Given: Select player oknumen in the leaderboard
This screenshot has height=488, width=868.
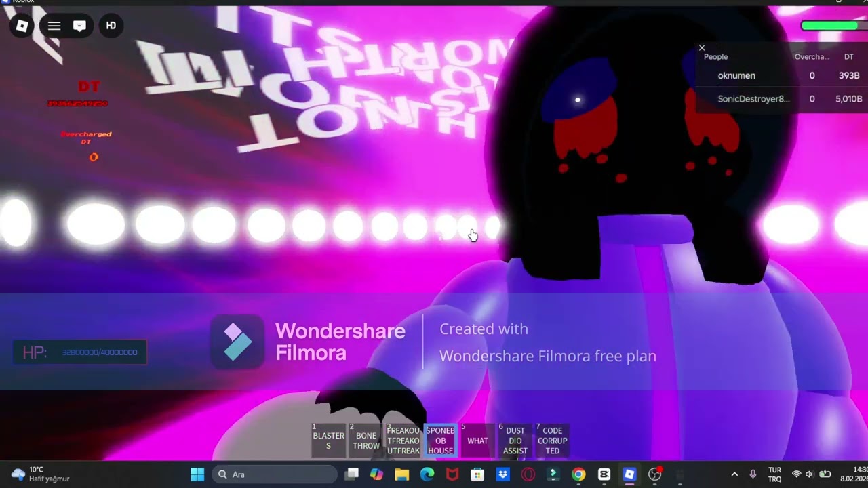Looking at the screenshot, I should [736, 76].
